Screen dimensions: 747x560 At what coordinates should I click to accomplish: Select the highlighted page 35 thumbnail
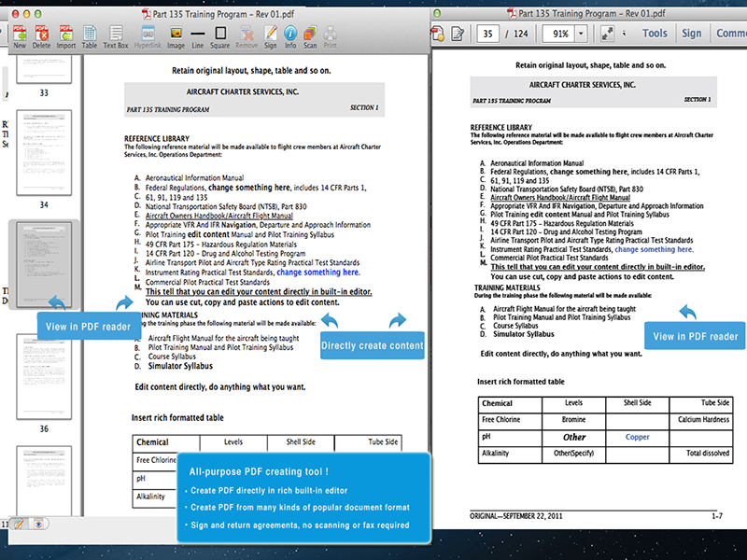click(44, 264)
